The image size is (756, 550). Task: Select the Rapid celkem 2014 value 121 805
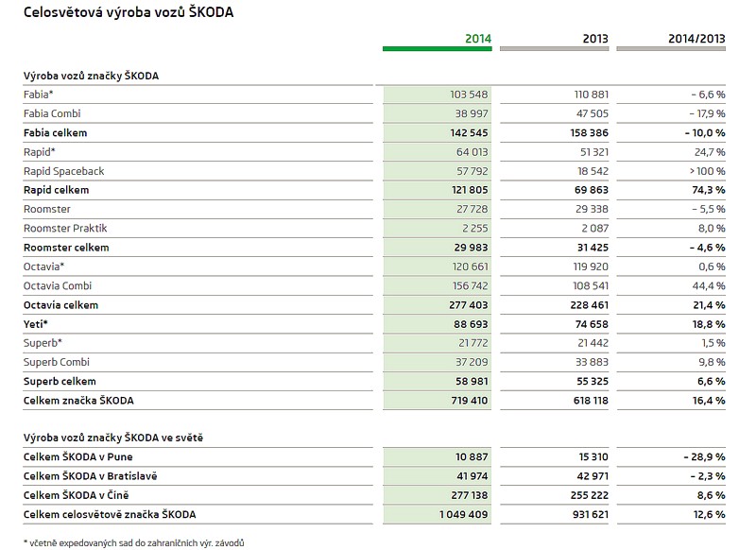pos(470,190)
